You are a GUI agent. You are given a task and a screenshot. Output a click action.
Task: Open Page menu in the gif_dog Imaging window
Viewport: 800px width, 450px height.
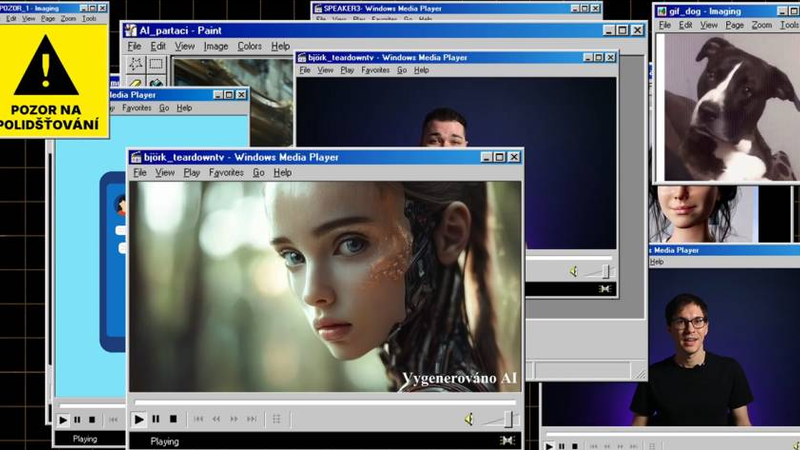pyautogui.click(x=734, y=25)
